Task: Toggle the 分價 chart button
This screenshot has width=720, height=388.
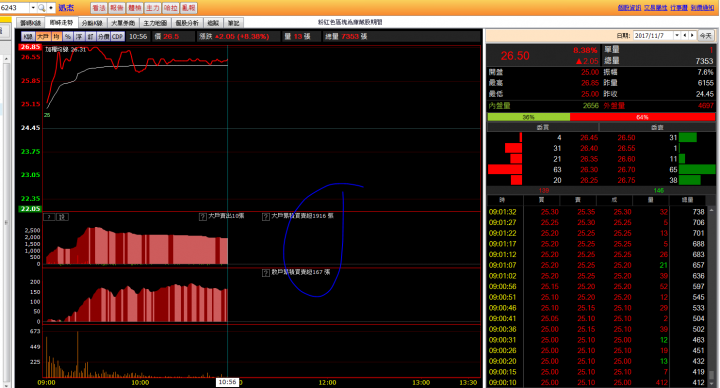Action: [103, 36]
